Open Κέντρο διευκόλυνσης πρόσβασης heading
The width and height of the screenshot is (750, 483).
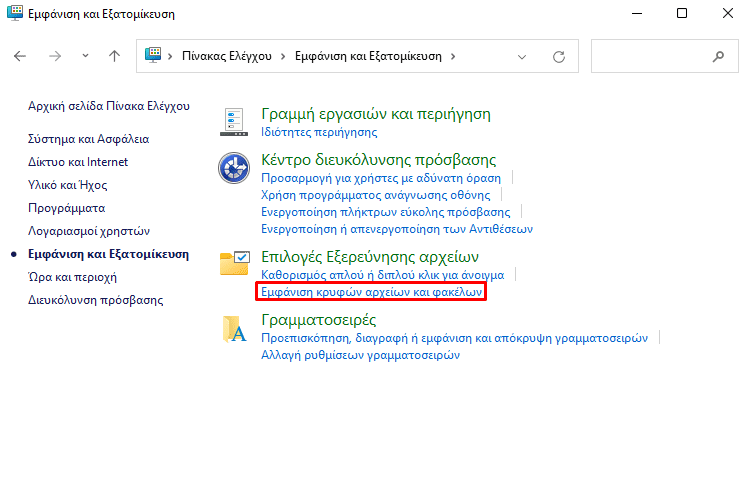[x=379, y=160]
